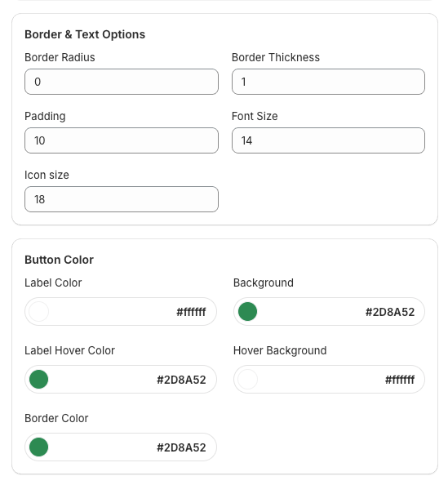Image resolution: width=448 pixels, height=485 pixels.
Task: Click the Border Color label text
Action: (56, 418)
